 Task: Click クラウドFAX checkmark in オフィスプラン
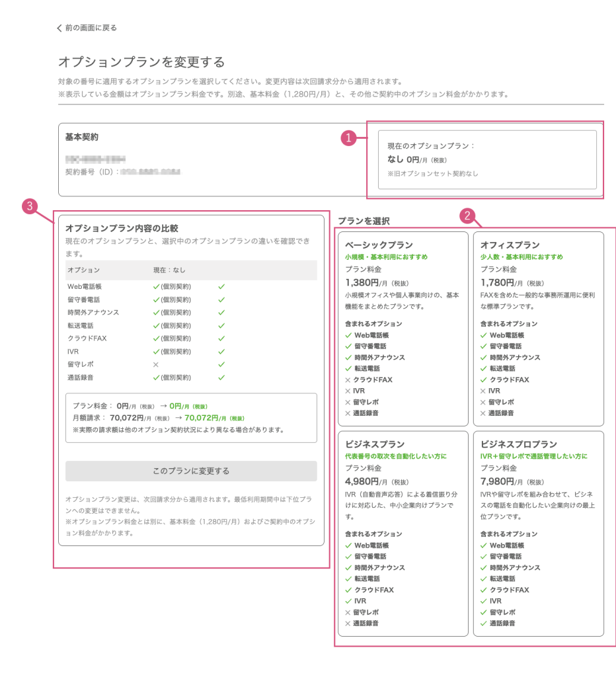(483, 380)
